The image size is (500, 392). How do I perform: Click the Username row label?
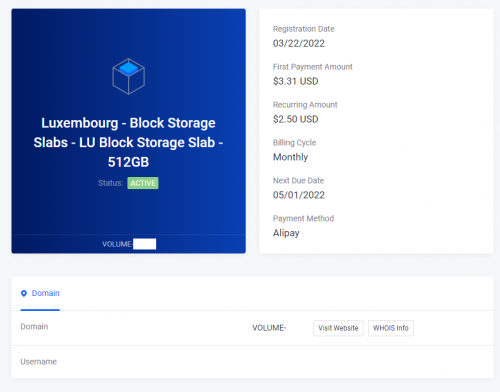39,362
